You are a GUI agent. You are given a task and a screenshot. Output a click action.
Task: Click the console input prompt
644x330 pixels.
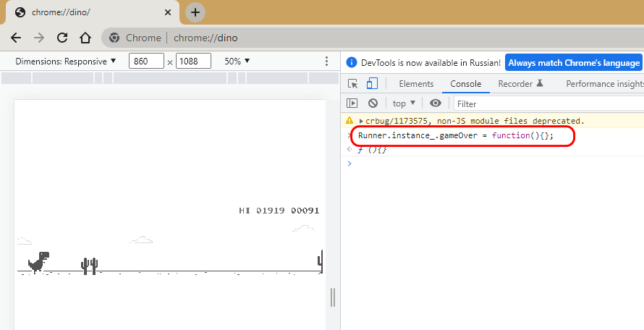[493, 164]
